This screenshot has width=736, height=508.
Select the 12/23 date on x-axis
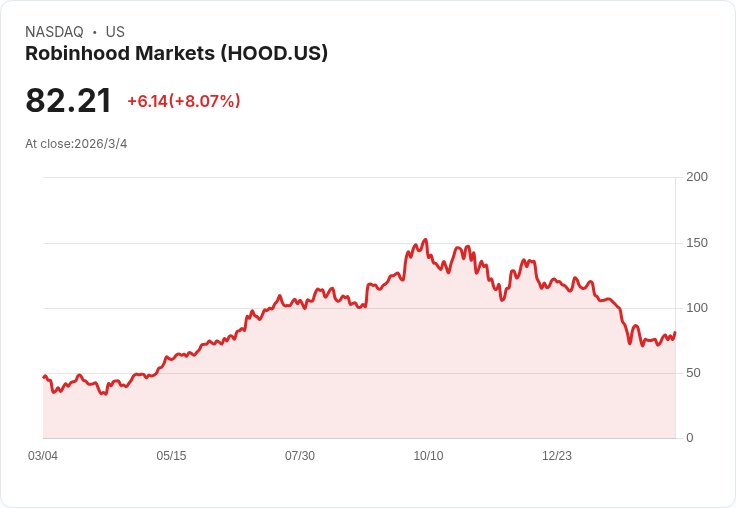point(557,456)
